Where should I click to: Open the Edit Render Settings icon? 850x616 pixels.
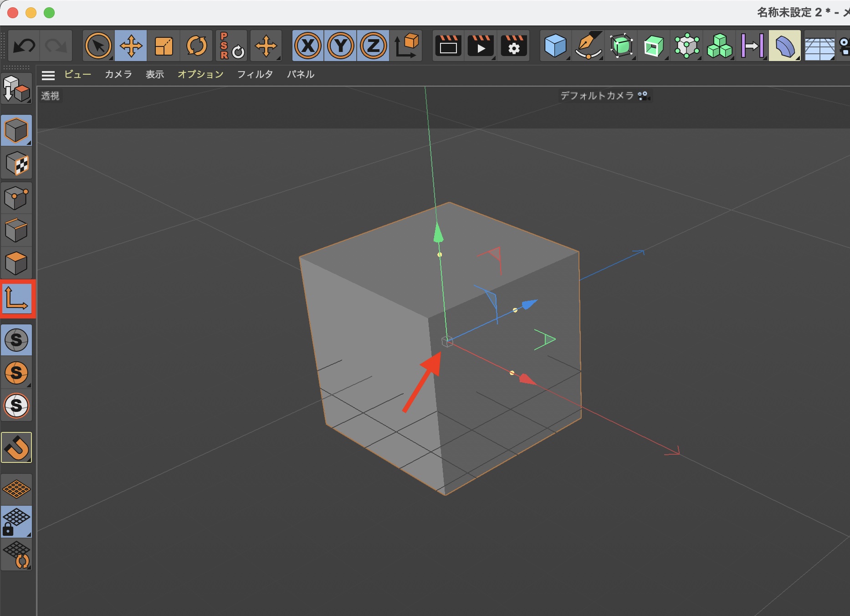(x=514, y=46)
